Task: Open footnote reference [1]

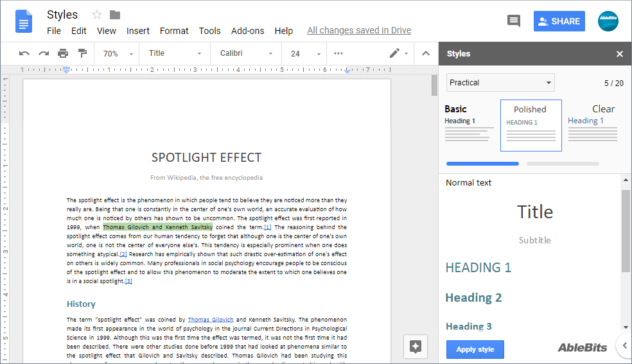Action: (x=268, y=227)
